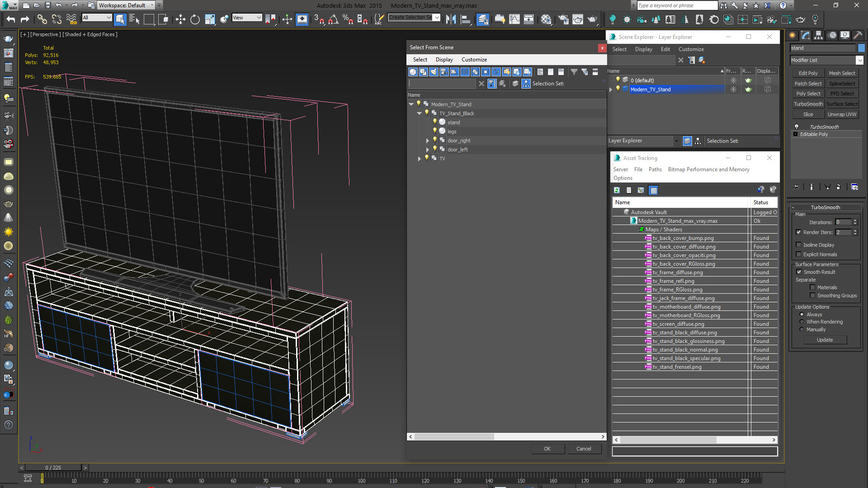Screen dimensions: 868x488
Task: Click the Align tool
Action: tap(465, 19)
